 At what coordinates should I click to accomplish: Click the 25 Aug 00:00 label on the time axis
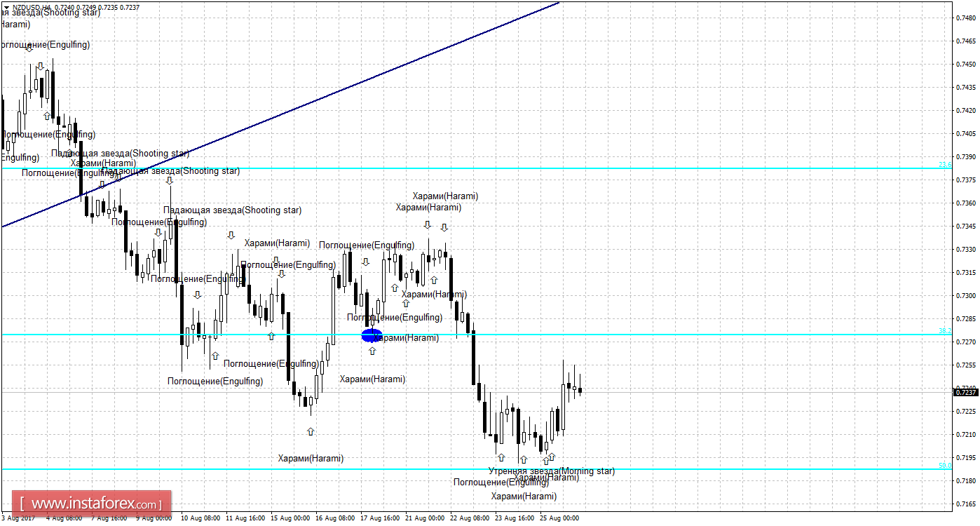[x=559, y=518]
